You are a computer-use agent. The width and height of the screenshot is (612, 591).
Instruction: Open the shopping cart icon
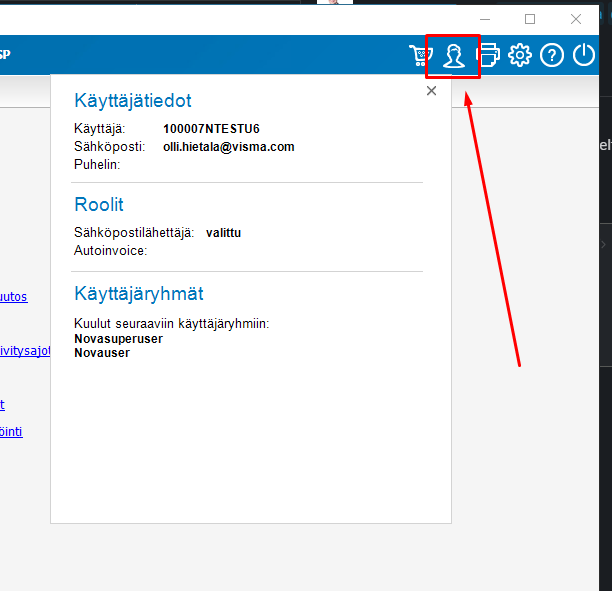tap(420, 55)
